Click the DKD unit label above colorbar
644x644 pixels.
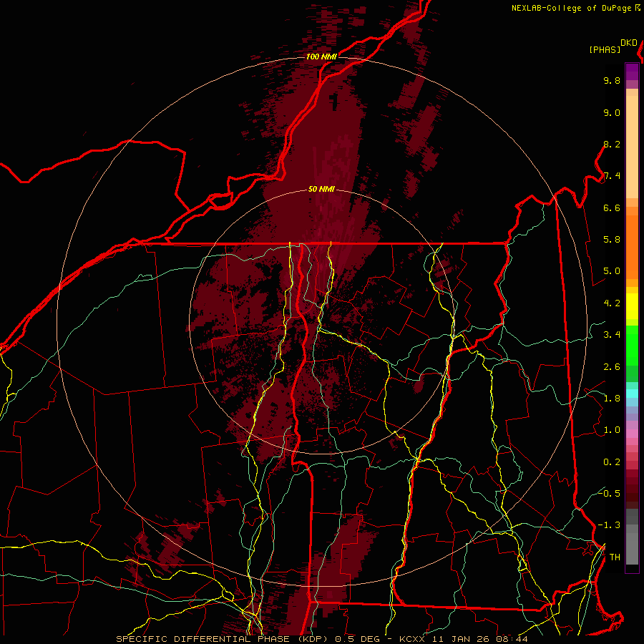[628, 43]
